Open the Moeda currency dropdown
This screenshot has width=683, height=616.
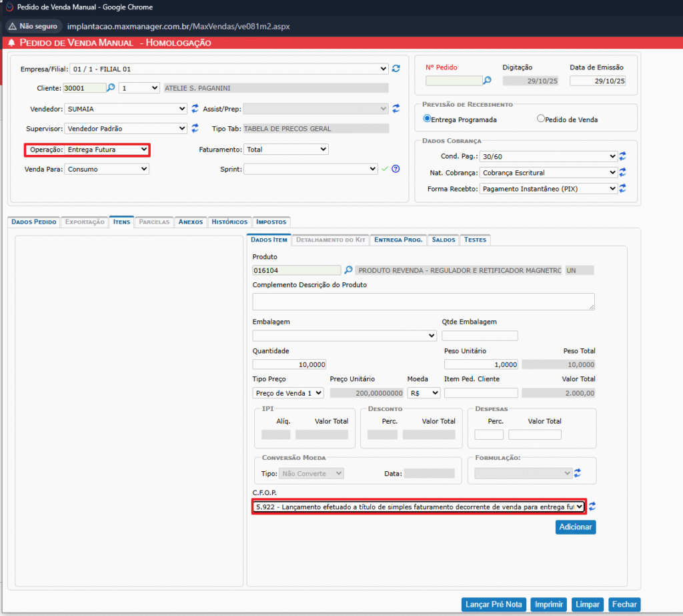coord(424,393)
